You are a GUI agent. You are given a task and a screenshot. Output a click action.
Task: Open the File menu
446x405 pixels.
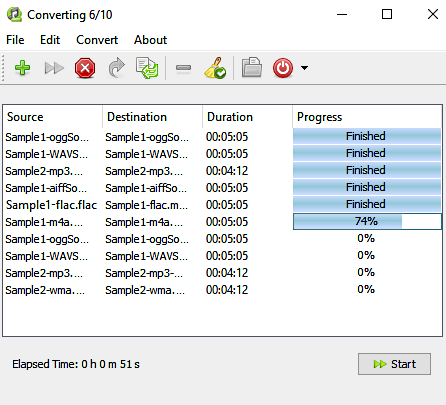click(15, 40)
